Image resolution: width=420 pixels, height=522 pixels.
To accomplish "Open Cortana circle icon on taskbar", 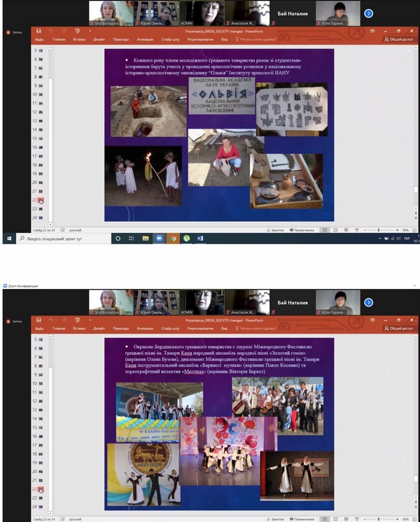I will click(118, 239).
